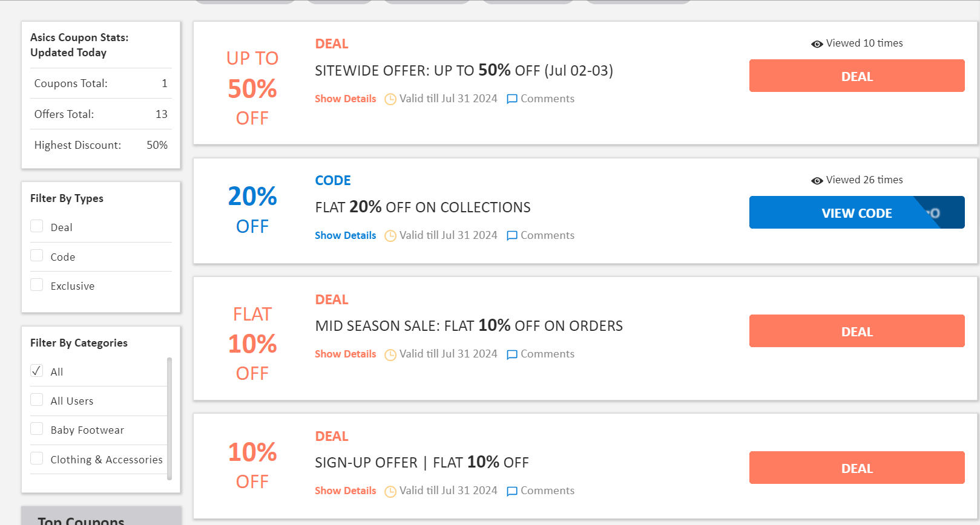Viewport: 980px width, 525px height.
Task: Reveal the code with VIEW CODE button
Action: tap(857, 213)
